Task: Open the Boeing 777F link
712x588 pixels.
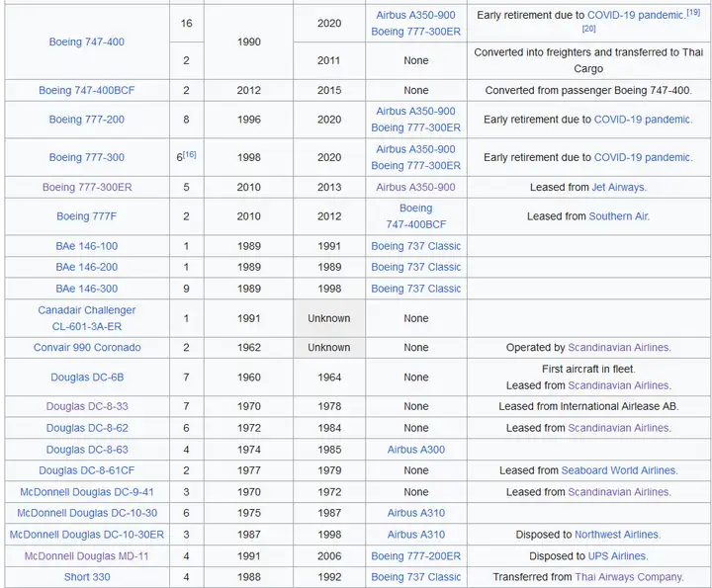Action: pyautogui.click(x=87, y=216)
